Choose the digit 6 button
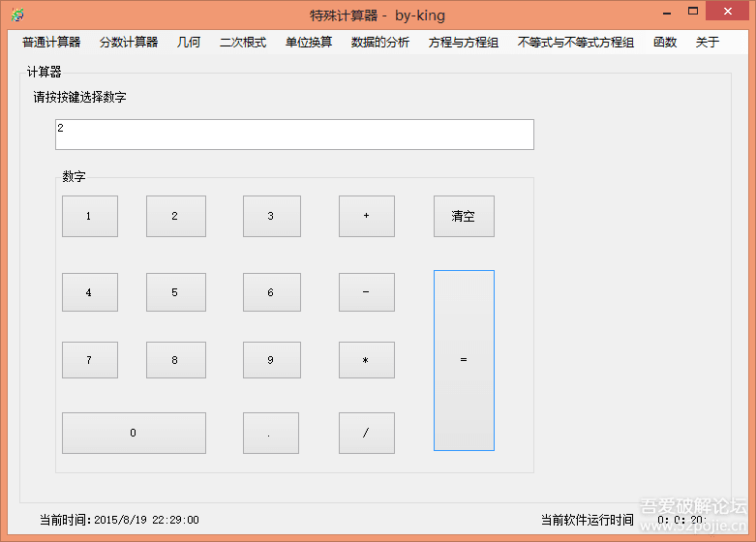756x542 pixels. pos(272,292)
